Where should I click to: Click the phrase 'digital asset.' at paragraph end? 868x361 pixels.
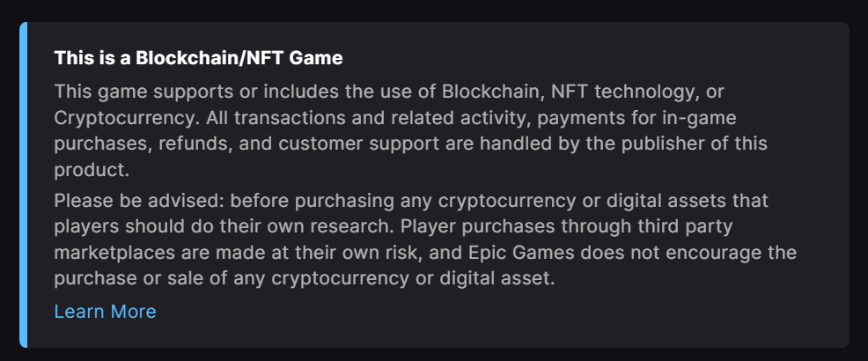point(497,278)
